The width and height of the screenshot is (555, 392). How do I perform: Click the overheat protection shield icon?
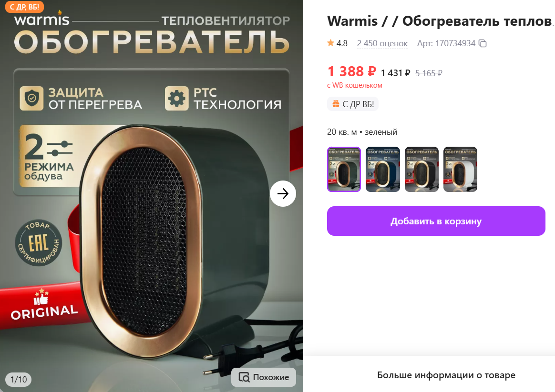pyautogui.click(x=31, y=98)
